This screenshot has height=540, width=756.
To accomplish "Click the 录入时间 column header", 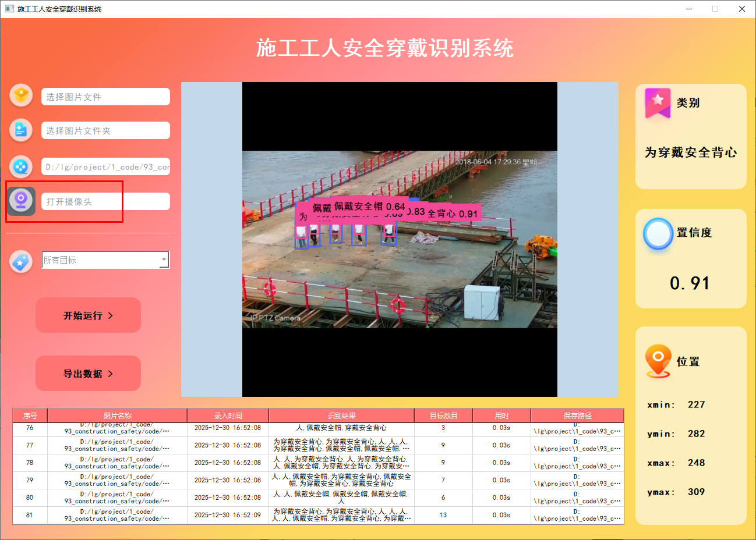I will pos(228,415).
